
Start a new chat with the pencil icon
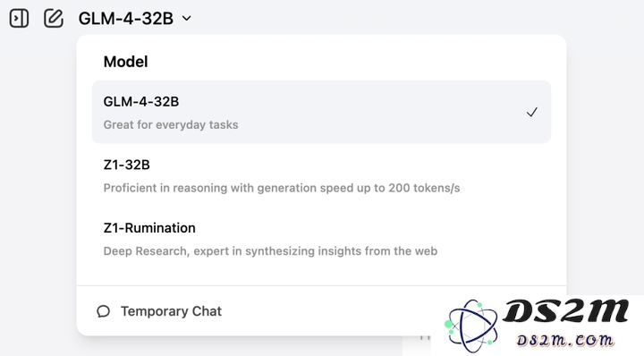(x=54, y=19)
